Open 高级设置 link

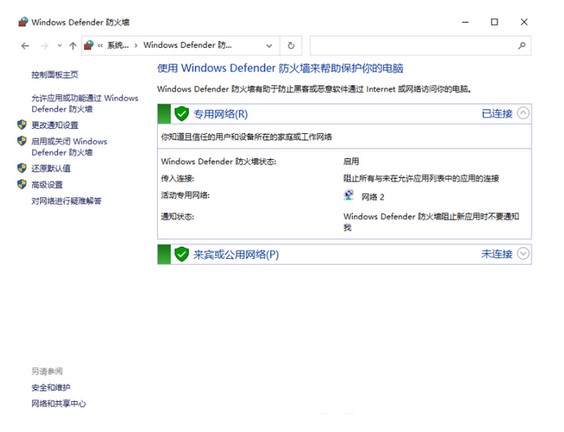[x=47, y=185]
